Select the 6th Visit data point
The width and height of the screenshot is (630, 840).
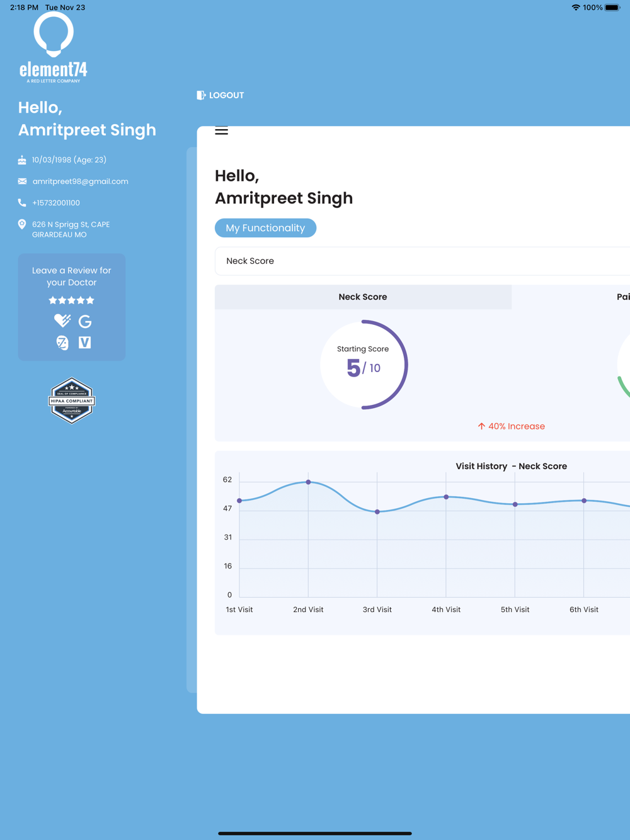pyautogui.click(x=584, y=501)
